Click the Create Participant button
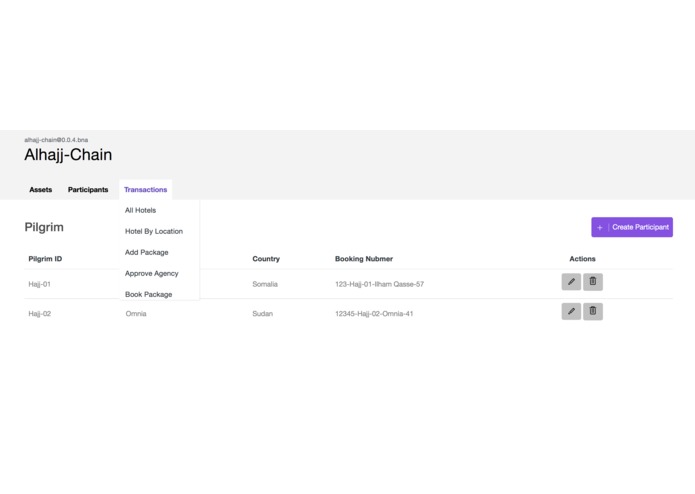The height and width of the screenshot is (494, 695). coord(632,227)
